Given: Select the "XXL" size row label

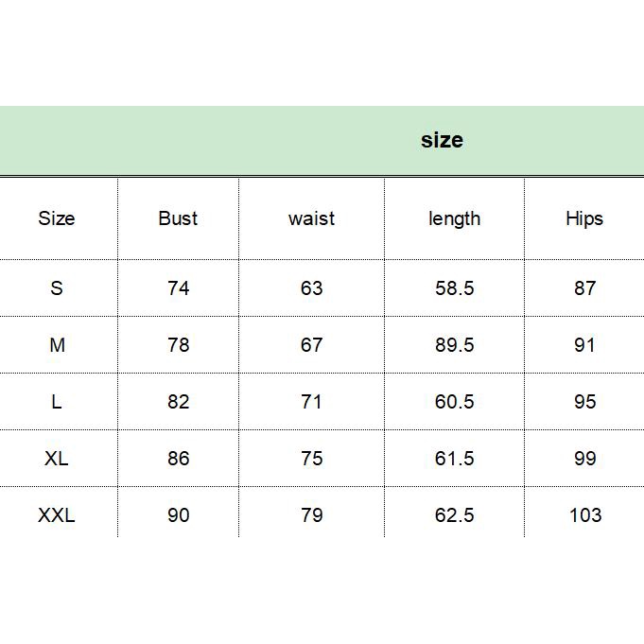Looking at the screenshot, I should (x=57, y=515).
